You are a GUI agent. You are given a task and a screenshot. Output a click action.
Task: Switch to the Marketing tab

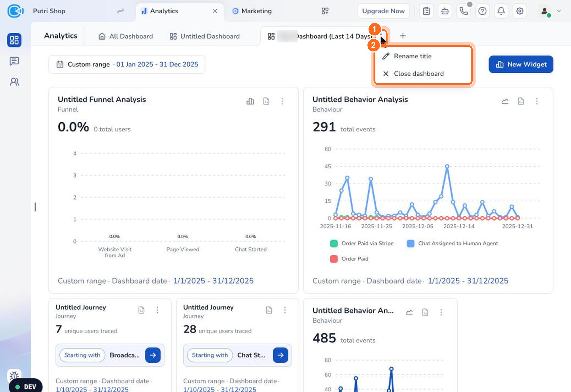click(x=252, y=11)
